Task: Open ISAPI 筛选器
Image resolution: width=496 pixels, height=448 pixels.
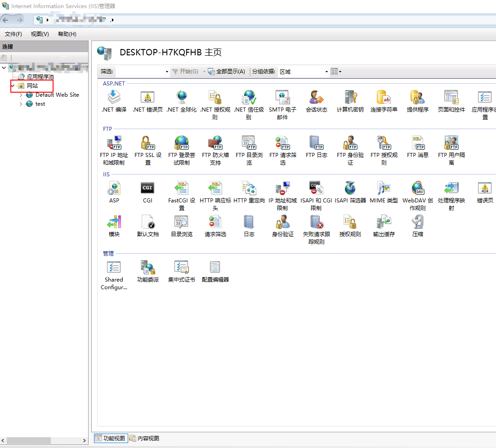Action: pos(350,193)
